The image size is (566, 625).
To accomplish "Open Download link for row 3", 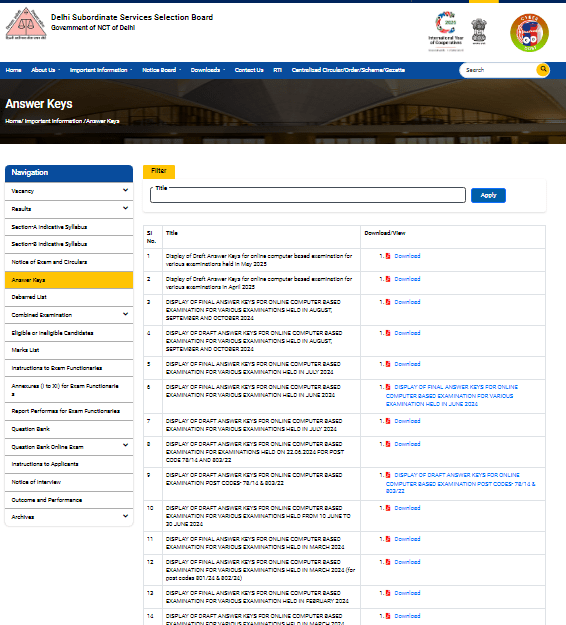I will coord(407,302).
